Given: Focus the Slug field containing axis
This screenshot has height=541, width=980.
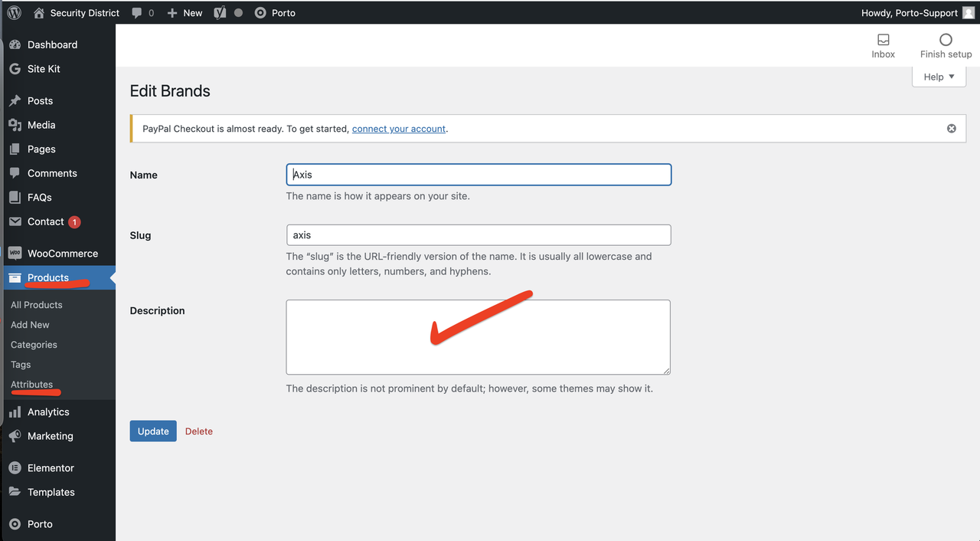Looking at the screenshot, I should click(479, 235).
